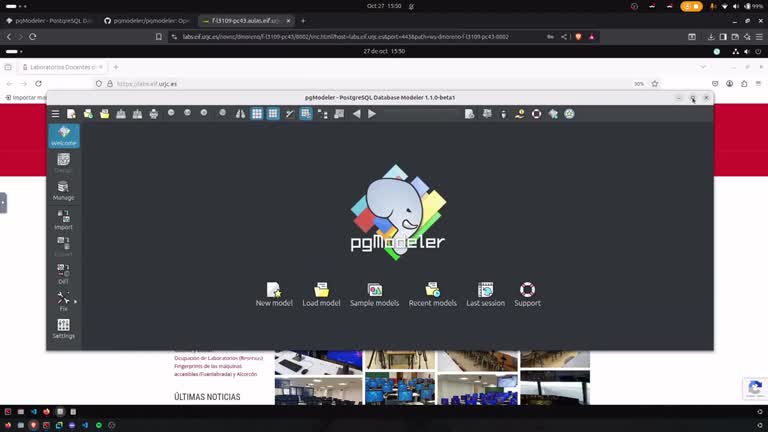Viewport: 768px width, 432px height.
Task: Click the binoculars find icon
Action: tap(240, 114)
